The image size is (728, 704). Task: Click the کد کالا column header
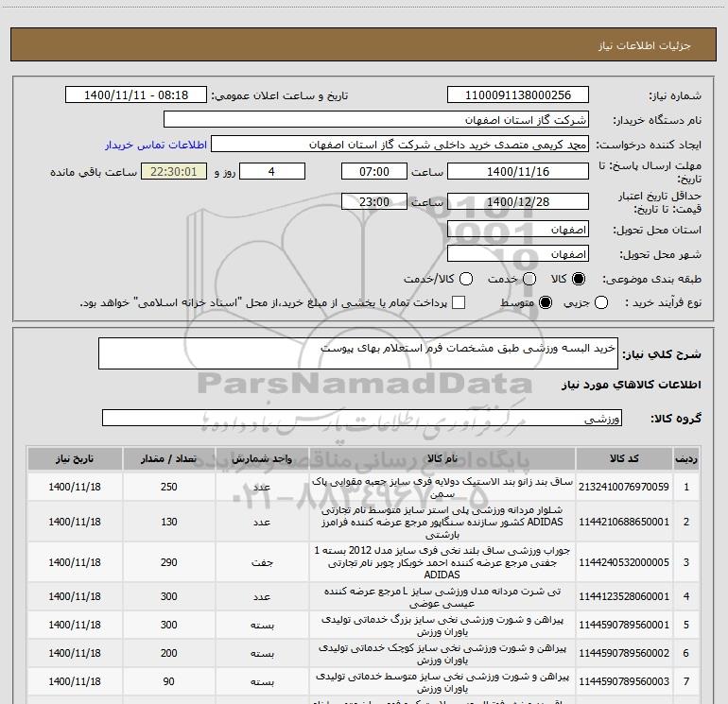(624, 459)
